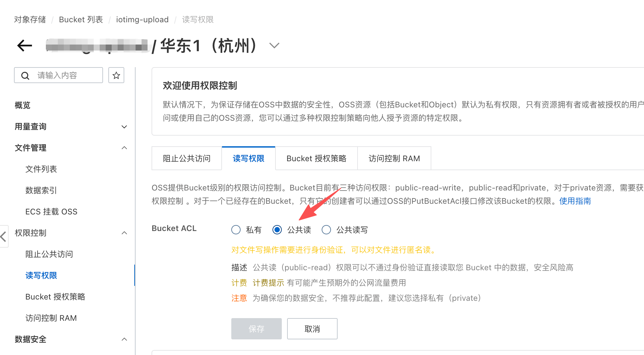Click the favorites star icon
The image size is (644, 355).
116,75
